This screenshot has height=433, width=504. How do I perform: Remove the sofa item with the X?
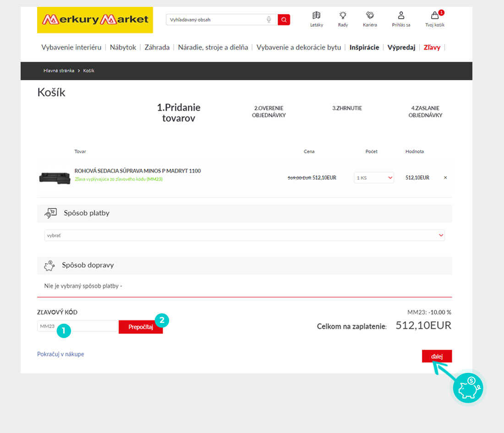(x=445, y=178)
